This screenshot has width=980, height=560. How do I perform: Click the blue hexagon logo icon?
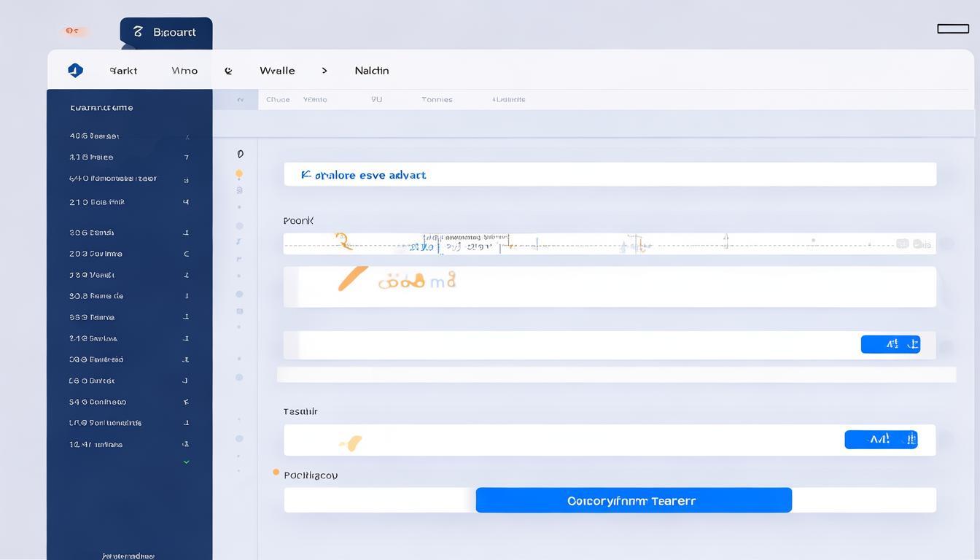75,71
